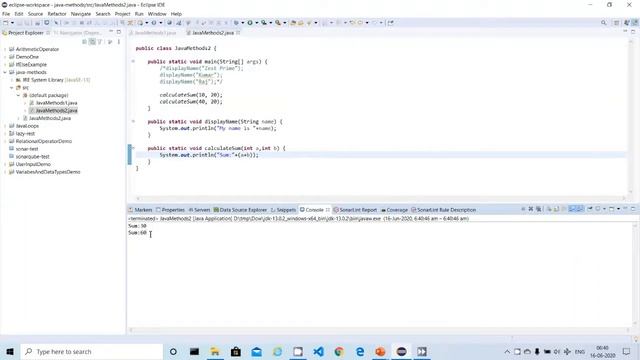
Task: Switch to the Coverage tab
Action: (x=394, y=210)
